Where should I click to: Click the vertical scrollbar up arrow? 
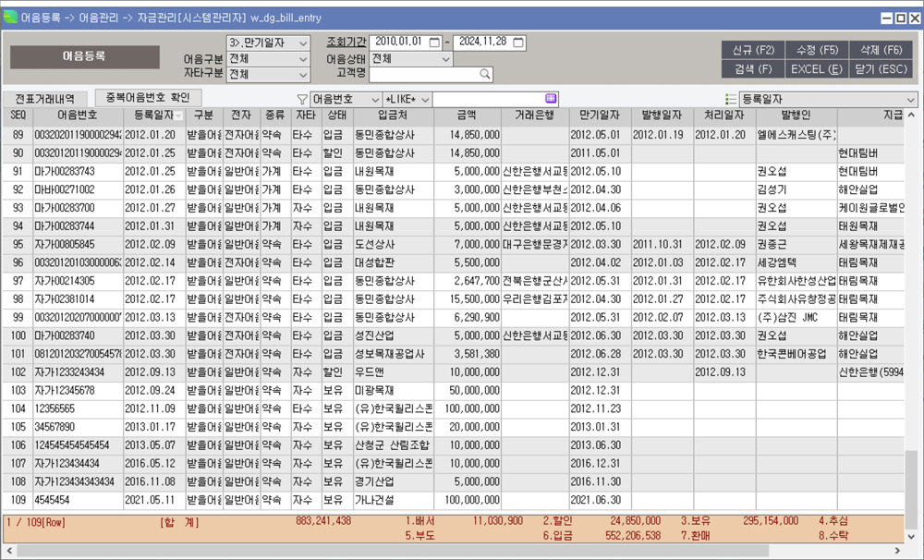pos(911,115)
